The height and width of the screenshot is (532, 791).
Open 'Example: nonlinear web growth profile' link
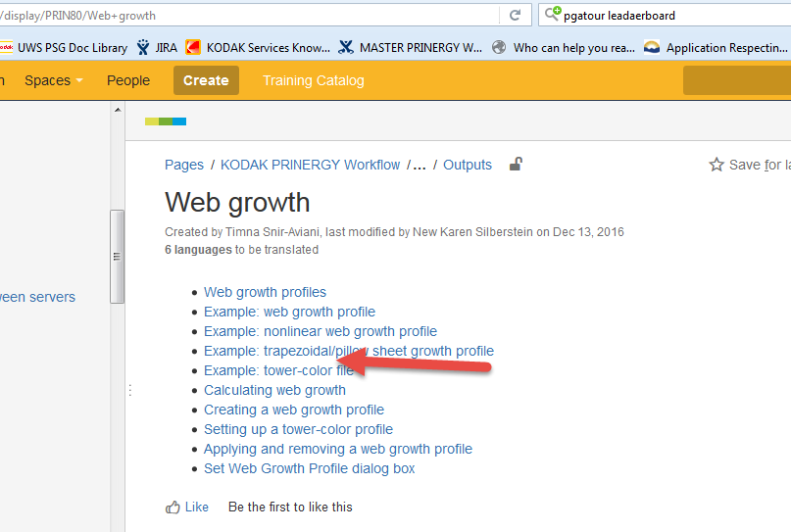[321, 332]
